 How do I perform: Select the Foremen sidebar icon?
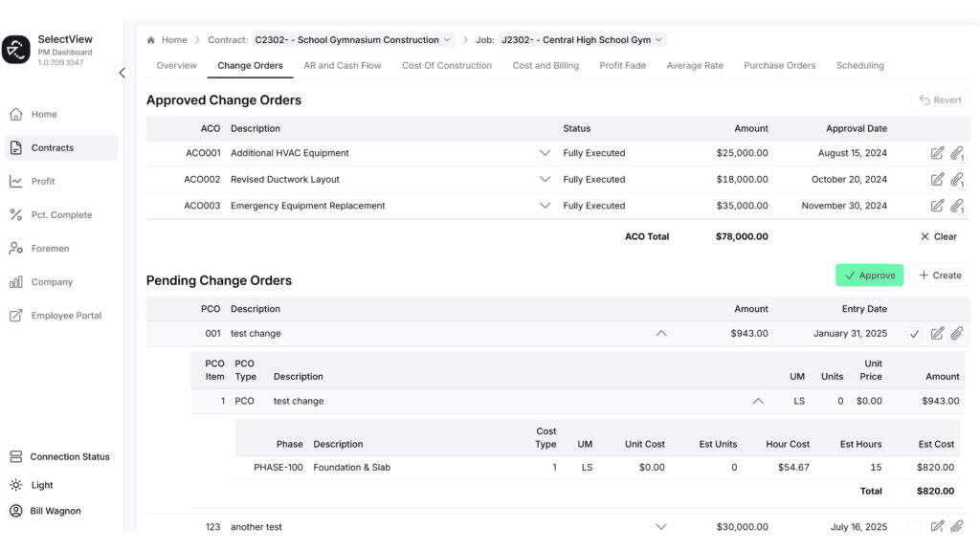[x=52, y=248]
